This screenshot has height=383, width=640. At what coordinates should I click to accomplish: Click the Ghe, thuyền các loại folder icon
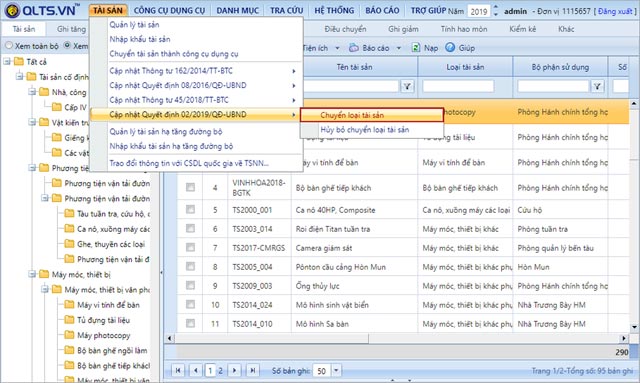click(69, 244)
